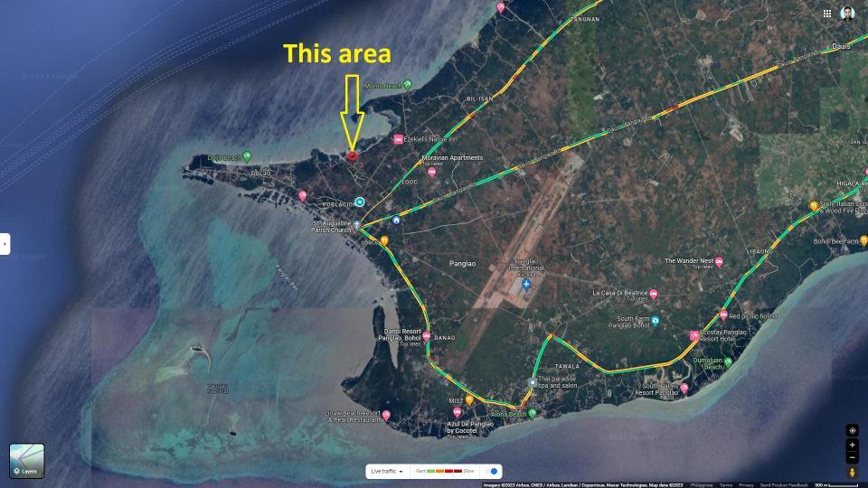Zoom in with the plus button
The width and height of the screenshot is (868, 488).
click(852, 446)
